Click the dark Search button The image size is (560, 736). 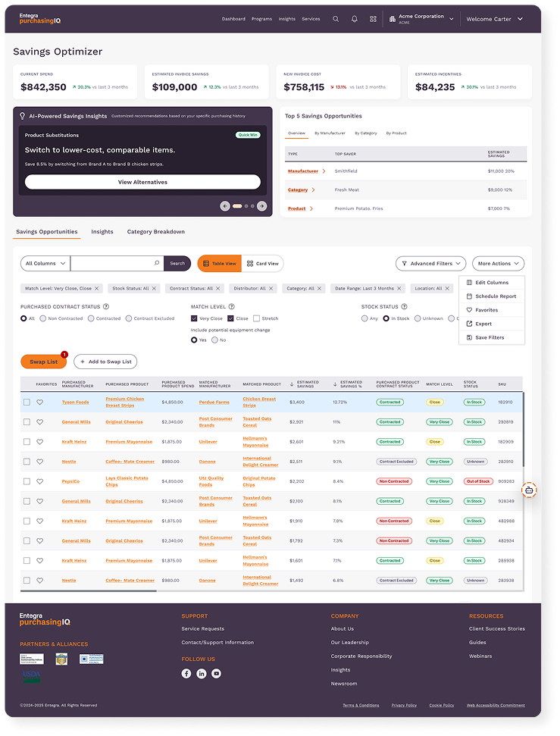(x=177, y=264)
